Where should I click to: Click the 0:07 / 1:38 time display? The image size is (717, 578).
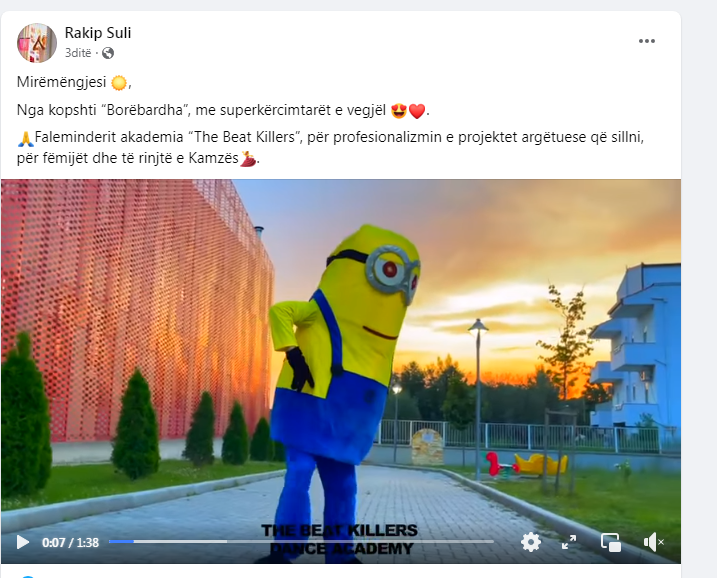(70, 542)
